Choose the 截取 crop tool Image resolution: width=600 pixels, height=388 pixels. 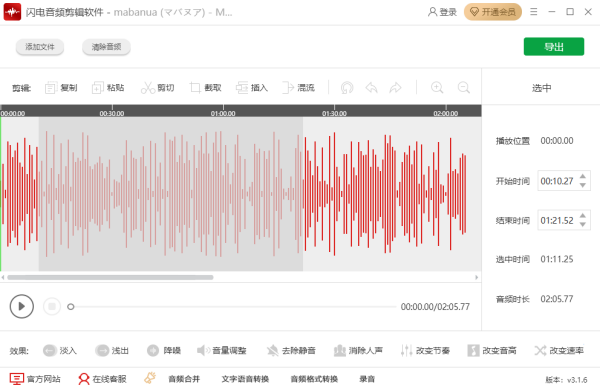(x=205, y=88)
